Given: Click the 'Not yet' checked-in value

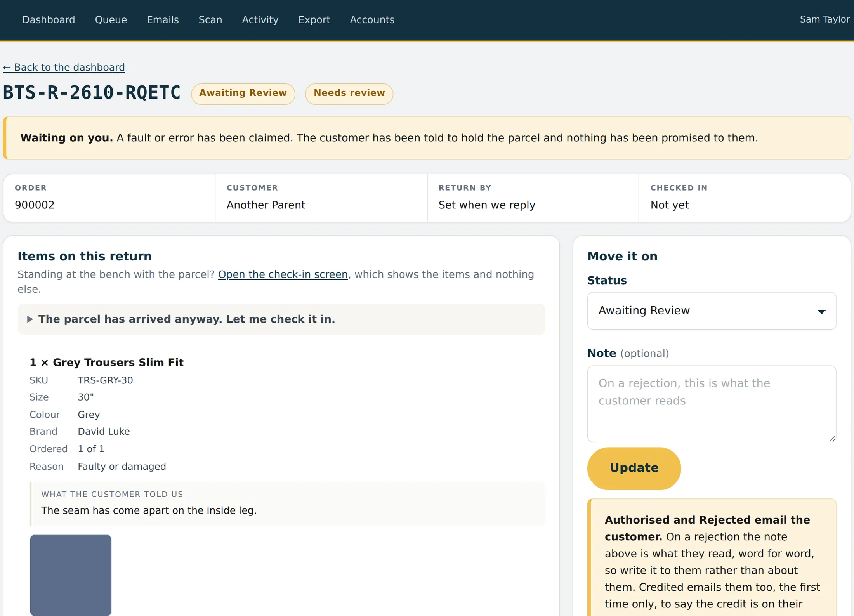Looking at the screenshot, I should 670,205.
